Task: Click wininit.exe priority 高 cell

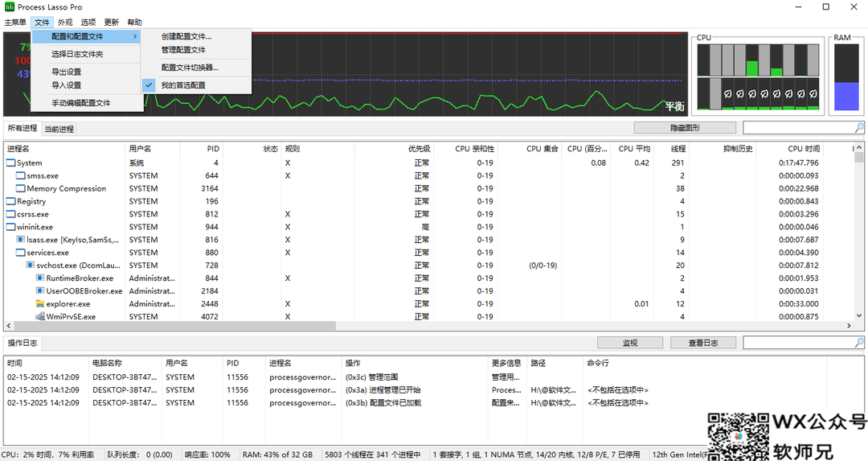Action: coord(425,227)
